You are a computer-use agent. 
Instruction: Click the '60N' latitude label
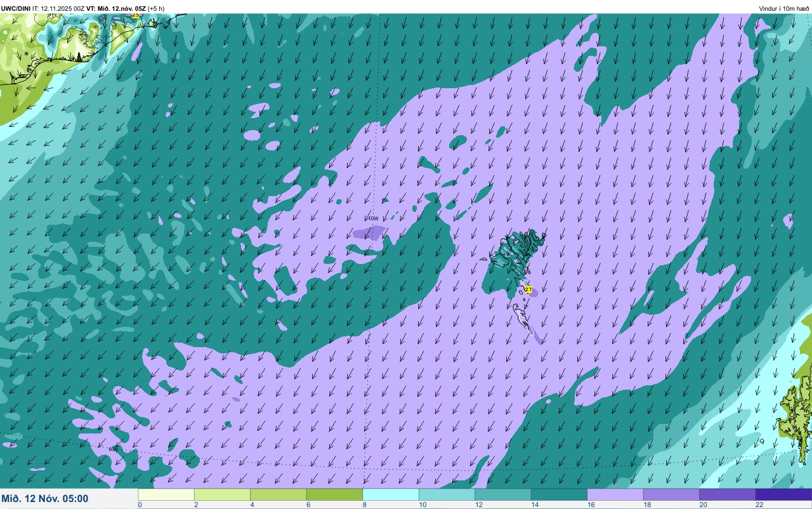coord(113,449)
